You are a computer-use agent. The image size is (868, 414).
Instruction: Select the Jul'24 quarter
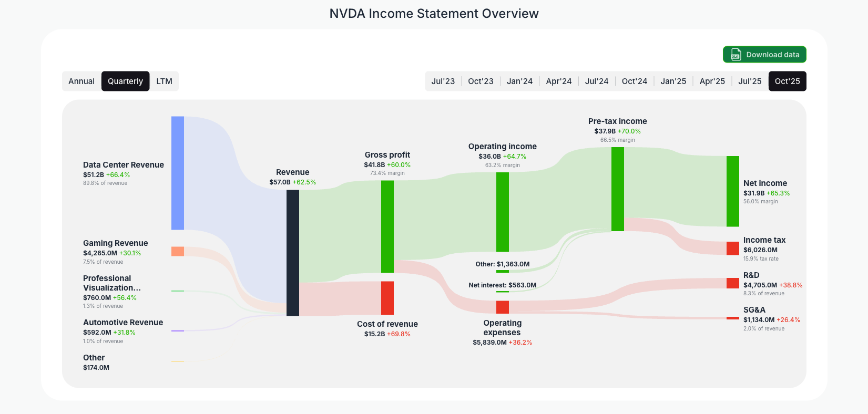(597, 81)
